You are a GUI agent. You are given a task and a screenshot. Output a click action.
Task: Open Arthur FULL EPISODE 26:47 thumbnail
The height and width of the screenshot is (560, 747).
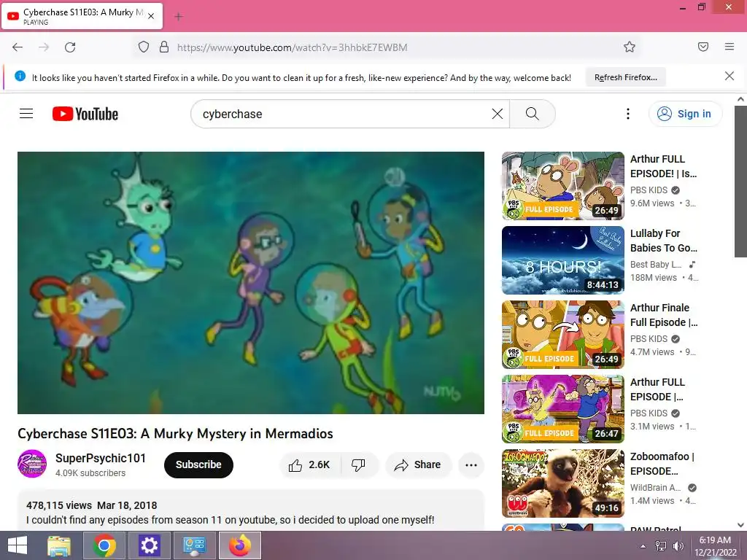tap(562, 409)
